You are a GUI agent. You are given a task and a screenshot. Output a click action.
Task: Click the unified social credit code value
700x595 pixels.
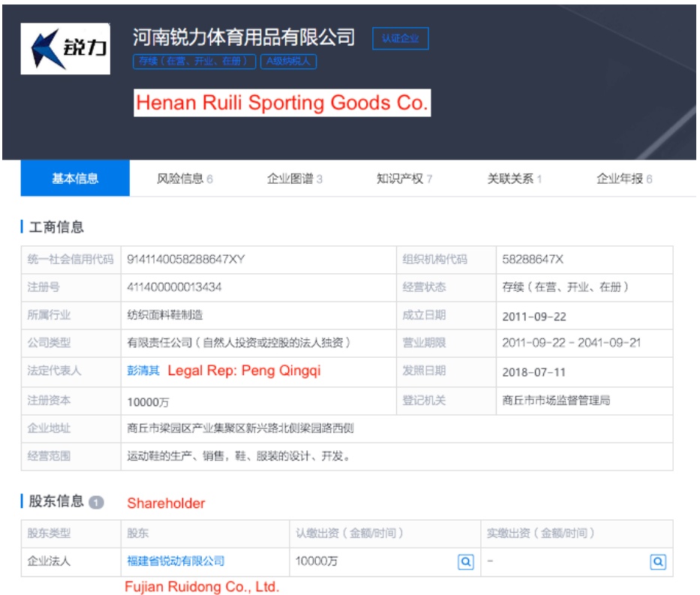[186, 260]
